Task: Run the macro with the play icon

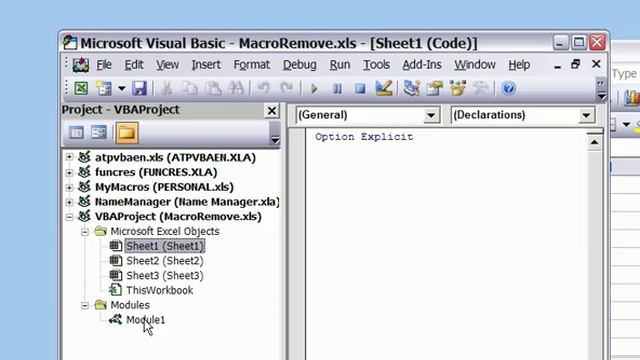Action: (x=314, y=88)
